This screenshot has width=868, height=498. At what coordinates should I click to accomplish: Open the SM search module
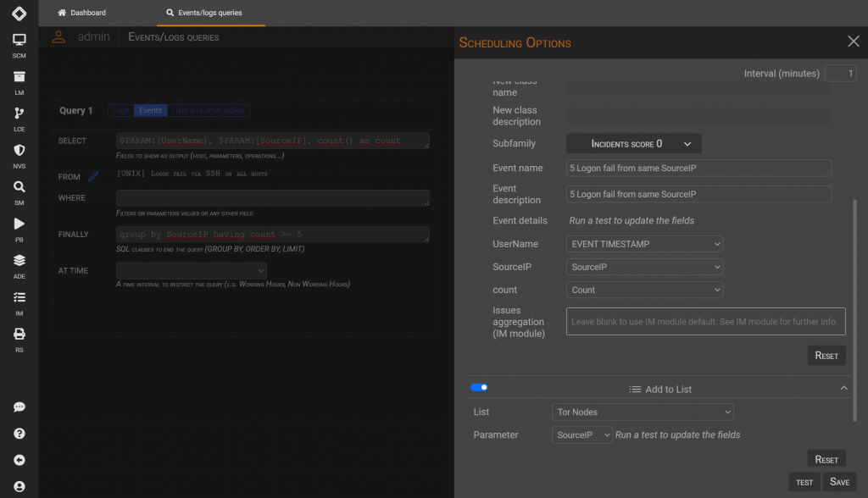coord(19,192)
